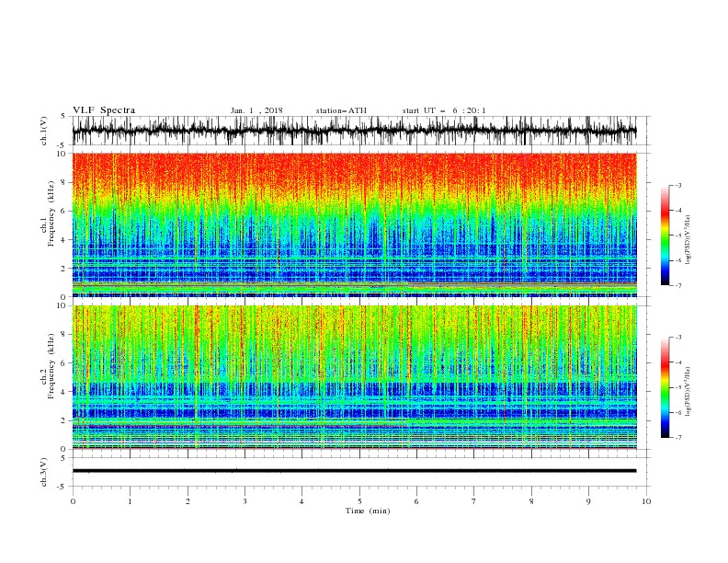Click the ch.1 "Frequency (kHz)" axis label

[x=51, y=214]
